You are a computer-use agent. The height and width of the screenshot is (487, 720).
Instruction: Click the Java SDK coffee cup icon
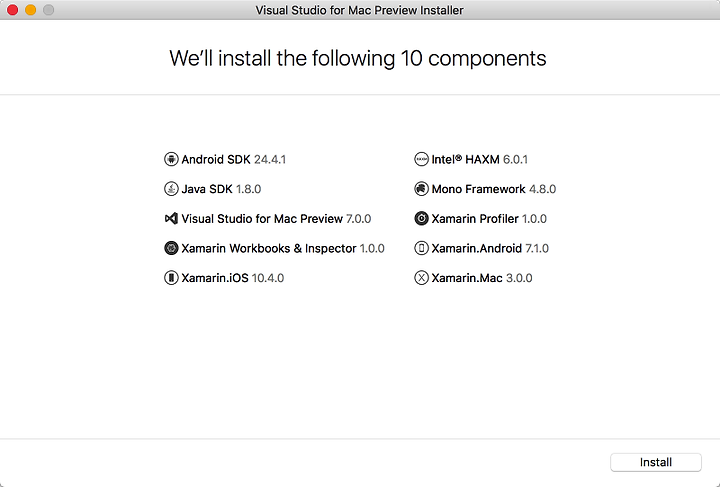171,189
